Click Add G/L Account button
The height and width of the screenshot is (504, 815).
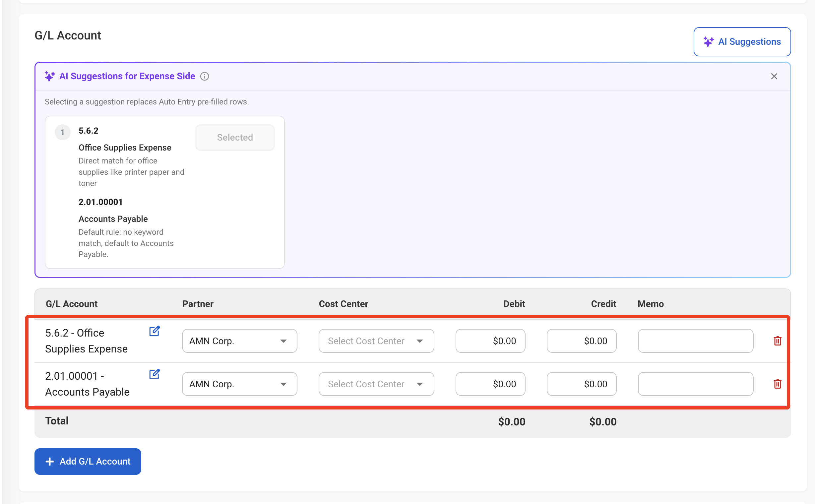[88, 461]
